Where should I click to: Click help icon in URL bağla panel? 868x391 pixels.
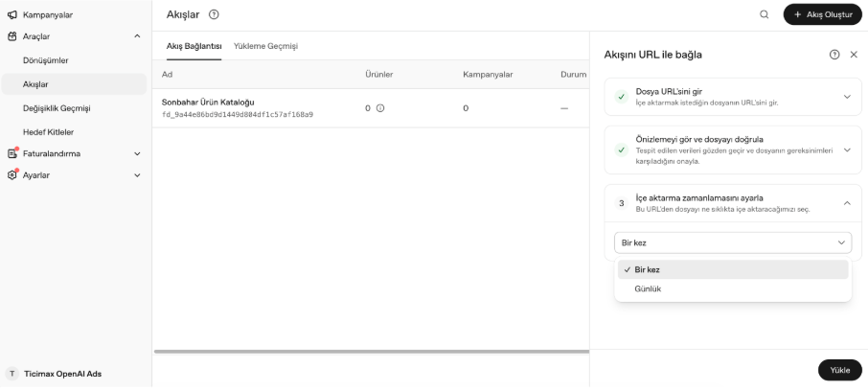[x=834, y=55]
